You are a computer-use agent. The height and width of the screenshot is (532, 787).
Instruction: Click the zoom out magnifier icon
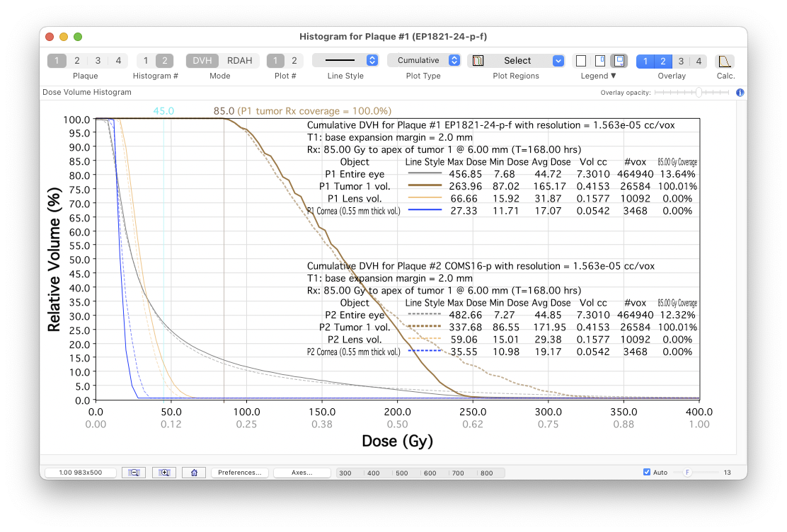[134, 473]
